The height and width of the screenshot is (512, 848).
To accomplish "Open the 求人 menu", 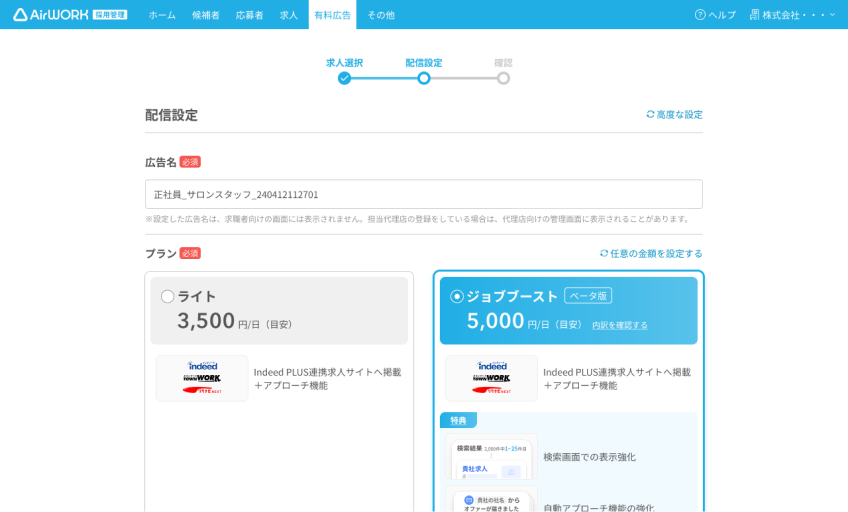I will click(289, 15).
